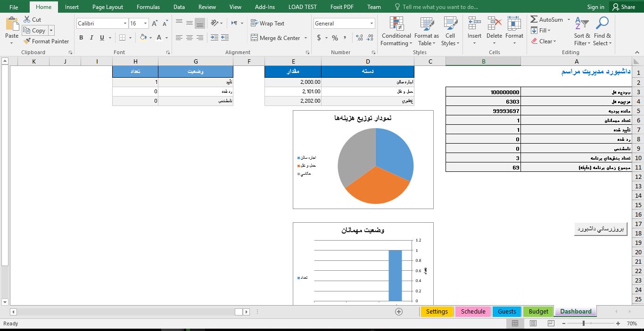The image size is (644, 331).
Task: Apply the Font Color swatch
Action: click(159, 38)
